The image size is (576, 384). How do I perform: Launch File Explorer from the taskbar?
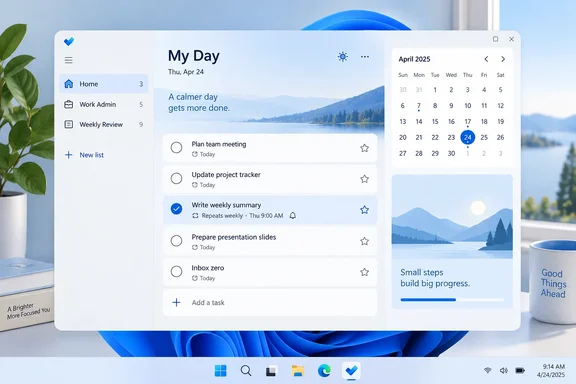pos(298,371)
